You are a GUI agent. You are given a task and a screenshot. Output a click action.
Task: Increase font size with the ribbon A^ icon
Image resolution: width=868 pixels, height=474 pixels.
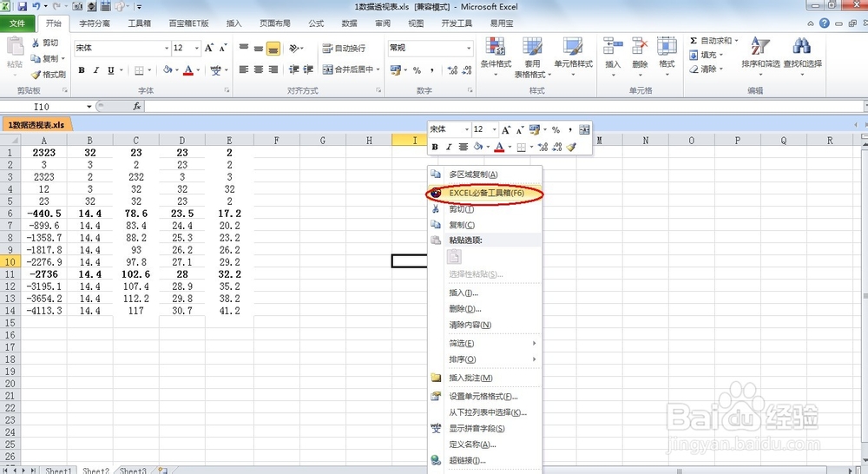click(x=208, y=48)
